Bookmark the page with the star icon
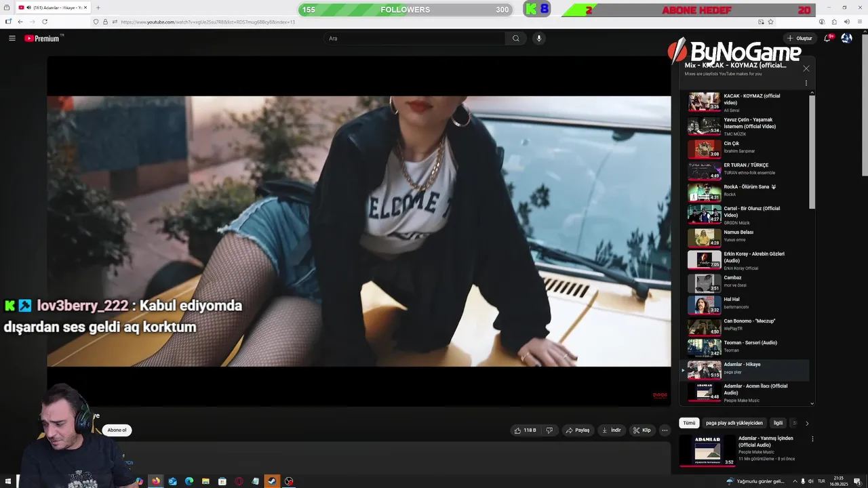 point(770,22)
